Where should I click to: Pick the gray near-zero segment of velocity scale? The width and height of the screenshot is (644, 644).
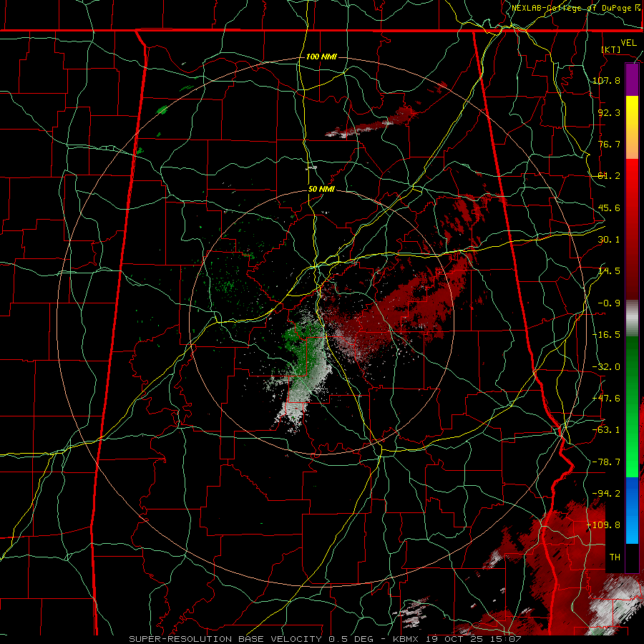tap(632, 318)
